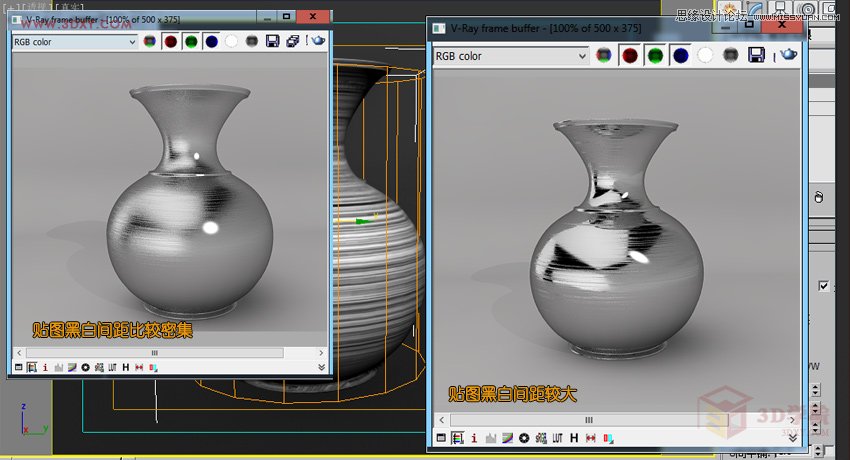Image resolution: width=850 pixels, height=460 pixels.
Task: Show pixel information in the left frame buffer
Action: [45, 367]
